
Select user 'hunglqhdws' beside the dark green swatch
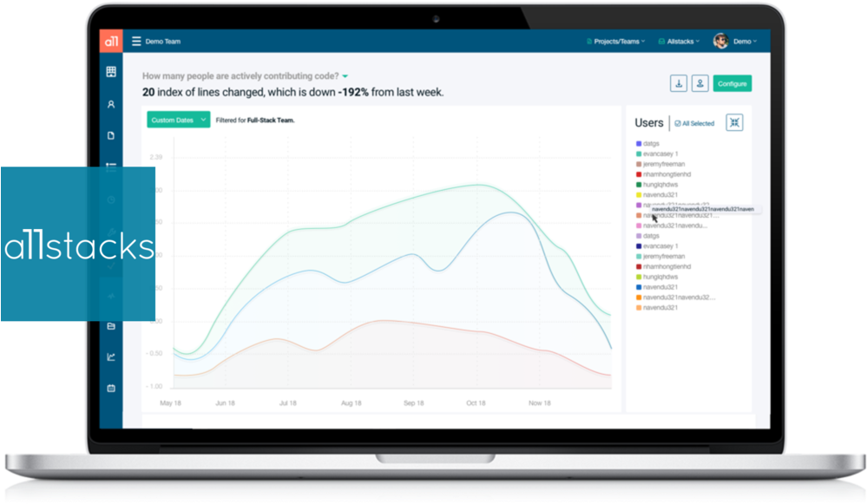tap(660, 185)
